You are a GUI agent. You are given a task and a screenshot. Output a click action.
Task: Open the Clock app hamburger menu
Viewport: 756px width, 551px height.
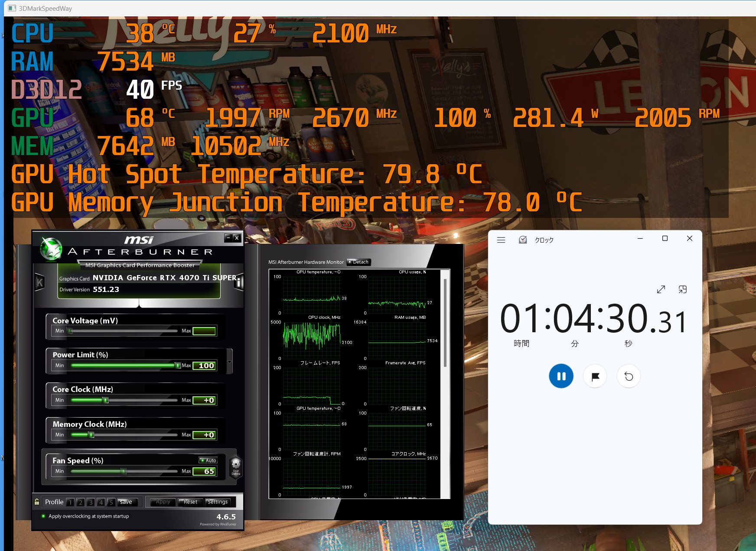[501, 240]
